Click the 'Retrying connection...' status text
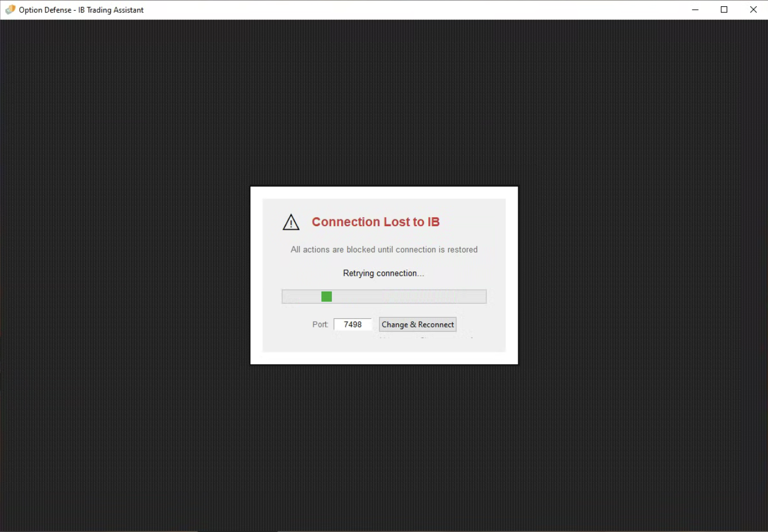 click(x=383, y=273)
